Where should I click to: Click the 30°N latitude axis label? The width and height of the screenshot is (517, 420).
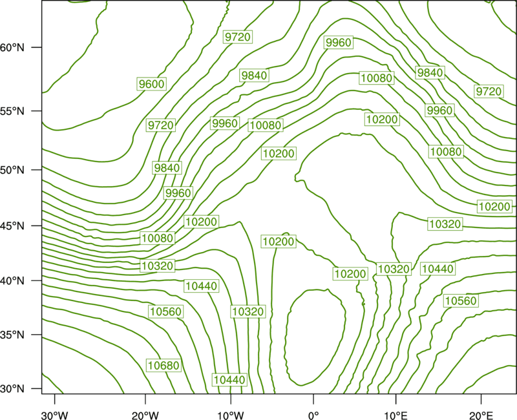tap(12, 389)
